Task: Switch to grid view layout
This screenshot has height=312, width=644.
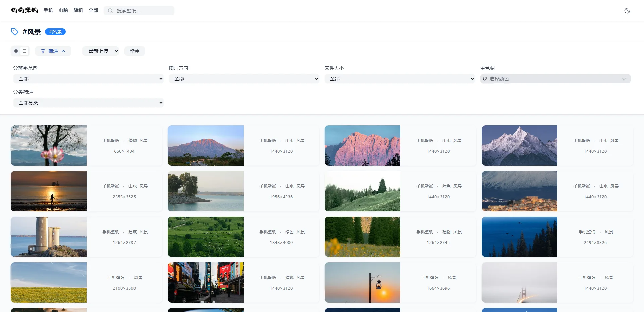Action: 16,51
